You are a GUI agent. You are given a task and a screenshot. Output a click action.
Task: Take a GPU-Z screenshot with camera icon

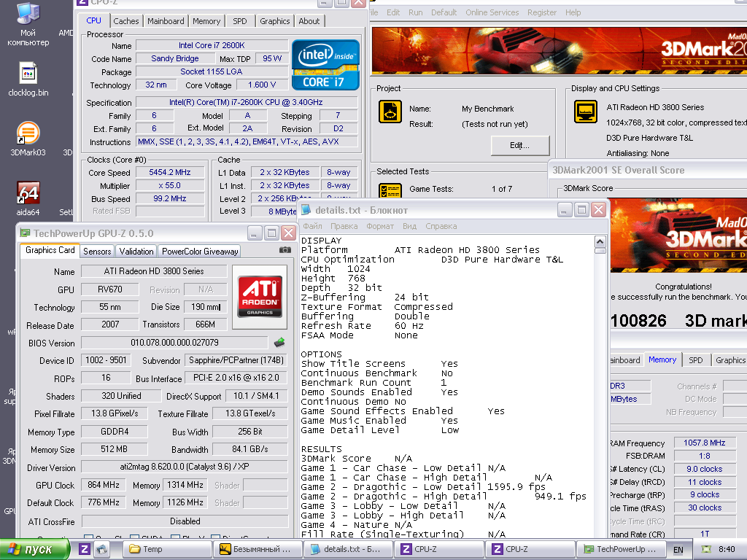pos(285,250)
